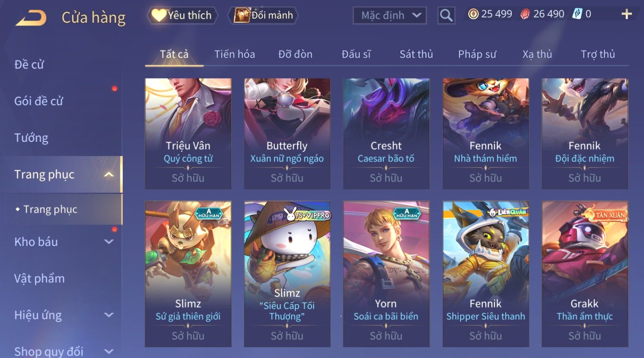Viewport: 644px width, 358px height.
Task: Click the blue ticket currency icon
Action: (577, 14)
